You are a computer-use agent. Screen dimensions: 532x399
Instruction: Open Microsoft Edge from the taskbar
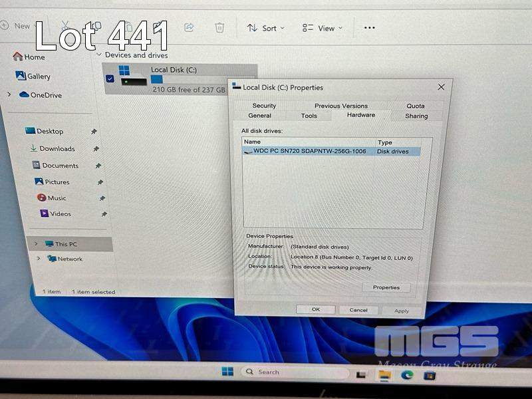pyautogui.click(x=407, y=375)
